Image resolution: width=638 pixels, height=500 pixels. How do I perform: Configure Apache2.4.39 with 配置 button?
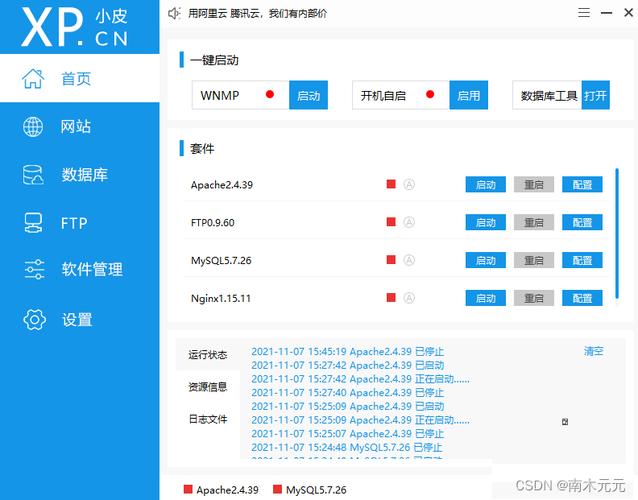[x=582, y=184]
